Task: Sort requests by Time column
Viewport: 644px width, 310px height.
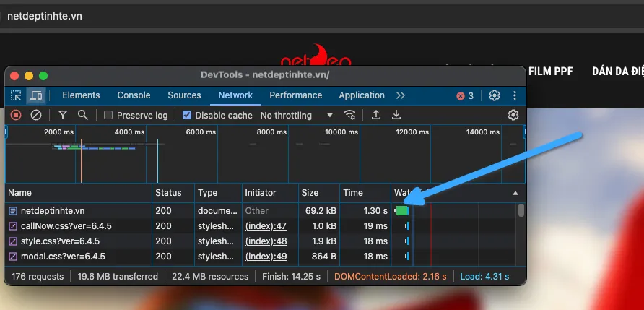Action: 365,193
